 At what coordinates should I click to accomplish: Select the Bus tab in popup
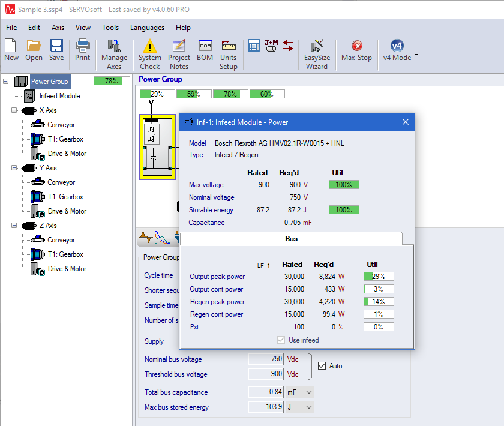click(291, 239)
